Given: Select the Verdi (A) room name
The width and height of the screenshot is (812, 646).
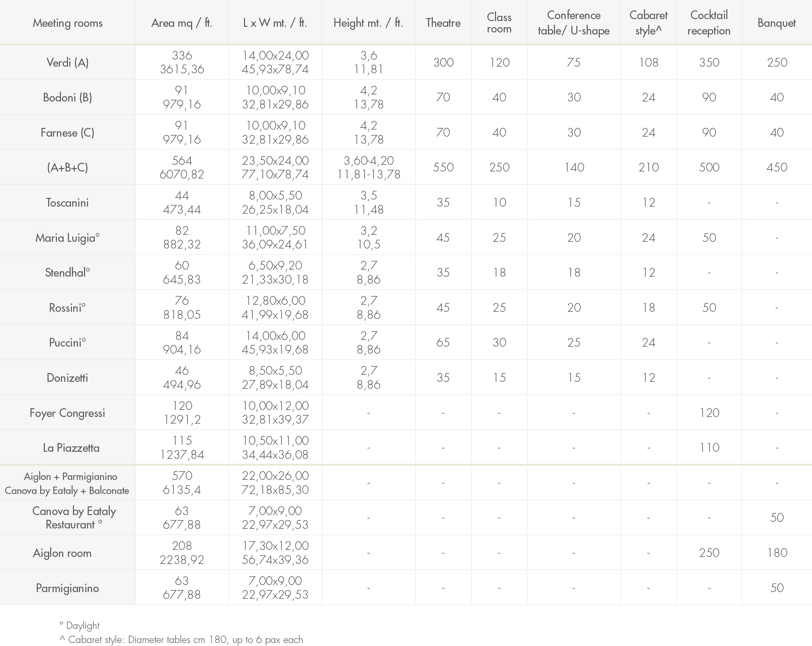Looking at the screenshot, I should pos(67,62).
